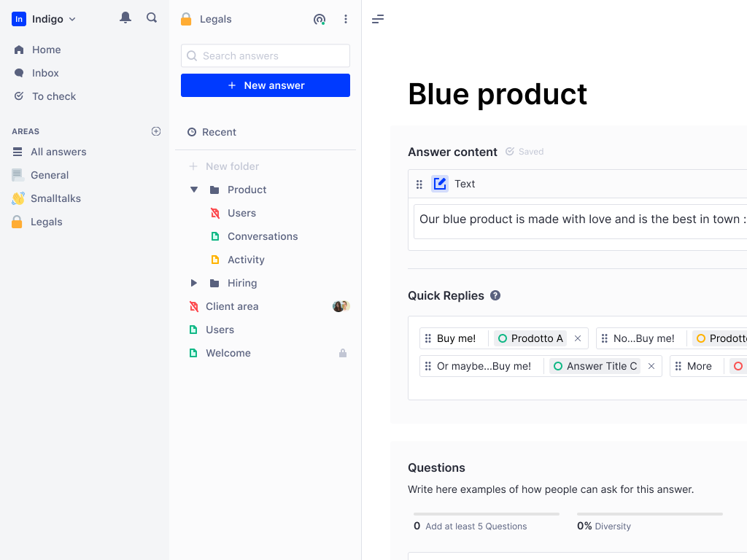Remove the Prodotto A quick reply

[578, 338]
